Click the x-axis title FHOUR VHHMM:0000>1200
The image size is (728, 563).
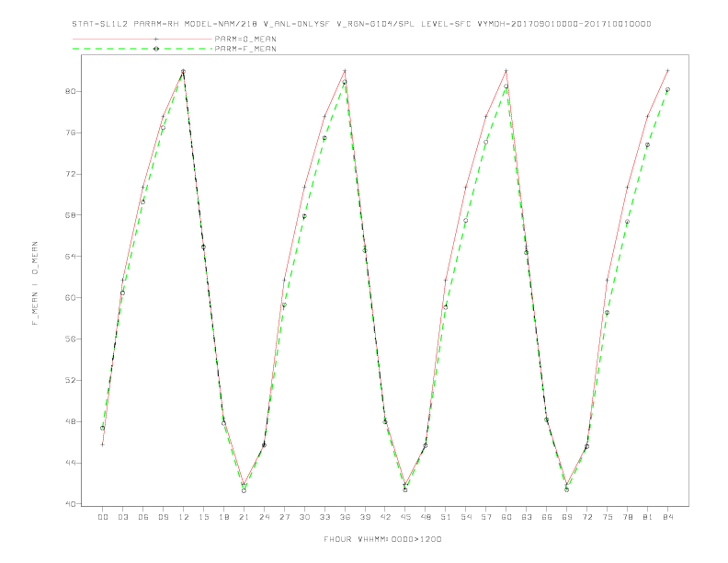pyautogui.click(x=382, y=539)
